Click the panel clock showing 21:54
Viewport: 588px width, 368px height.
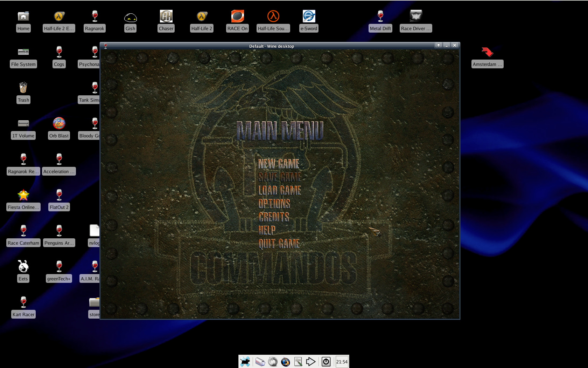click(342, 362)
